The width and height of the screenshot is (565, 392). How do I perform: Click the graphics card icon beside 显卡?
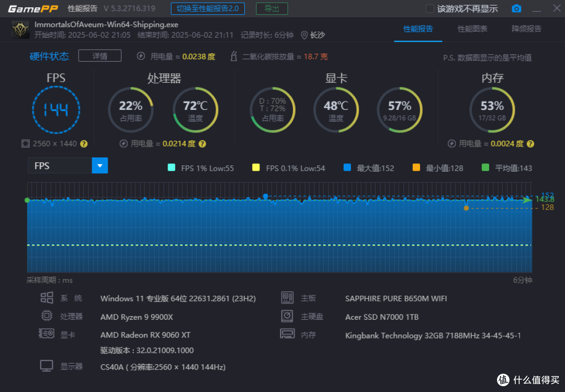tap(47, 333)
